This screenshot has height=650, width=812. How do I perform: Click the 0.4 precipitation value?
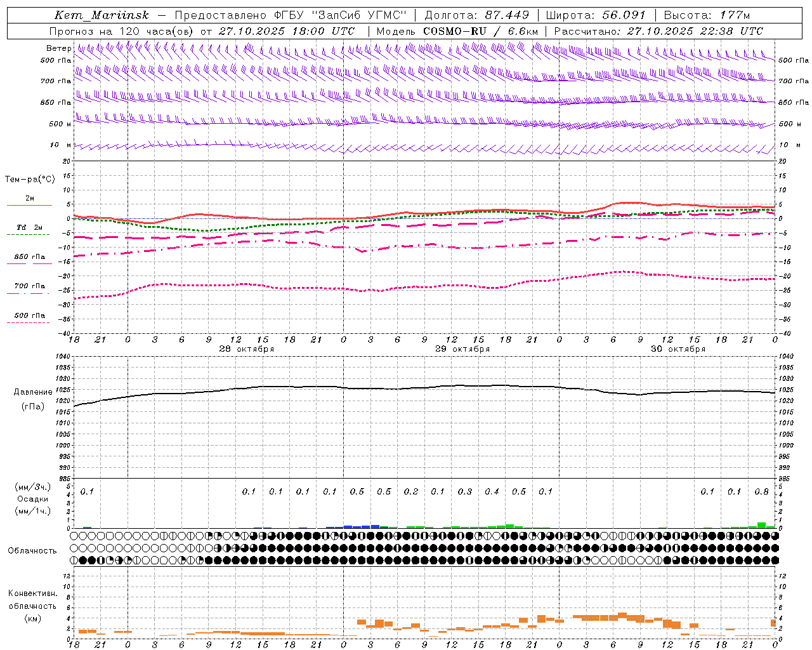[492, 491]
